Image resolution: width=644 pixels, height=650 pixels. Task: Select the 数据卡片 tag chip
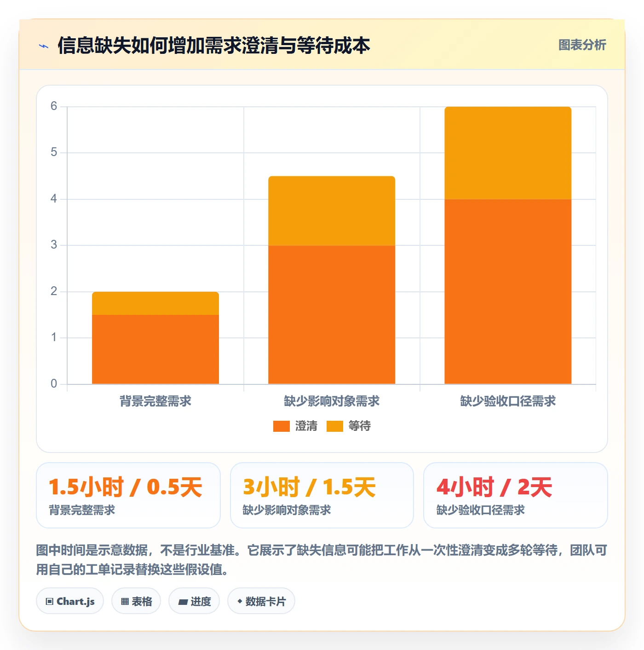(261, 601)
